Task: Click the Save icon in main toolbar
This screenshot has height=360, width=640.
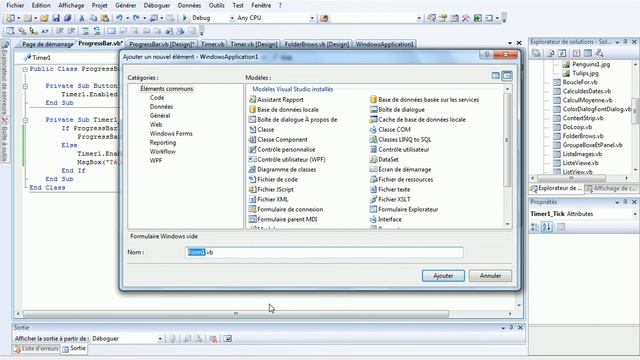Action: [x=56, y=18]
